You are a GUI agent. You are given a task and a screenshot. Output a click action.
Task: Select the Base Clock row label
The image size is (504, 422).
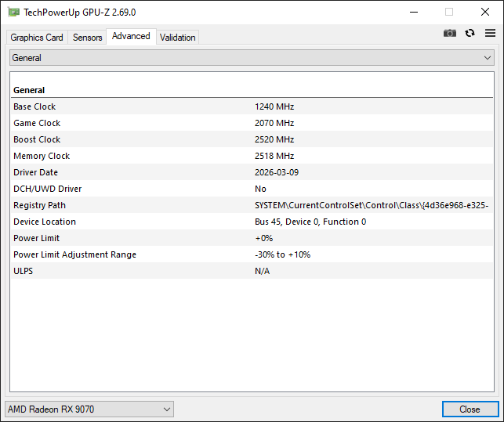[x=34, y=106]
